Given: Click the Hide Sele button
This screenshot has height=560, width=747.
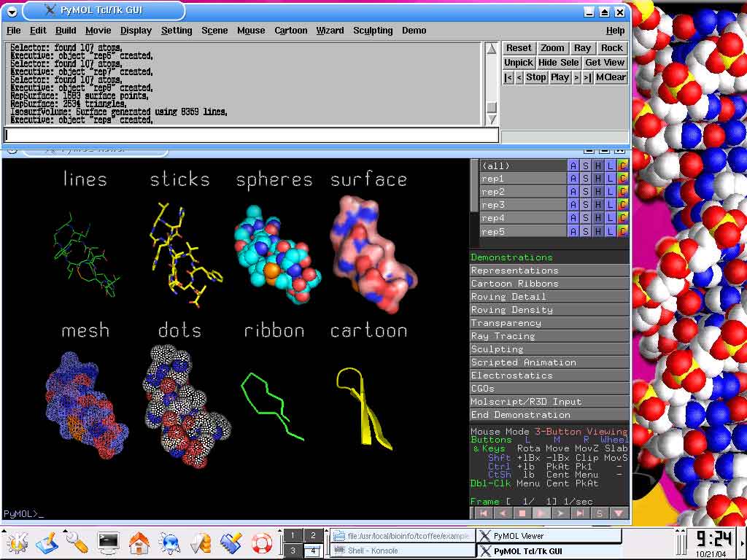Looking at the screenshot, I should coord(558,63).
